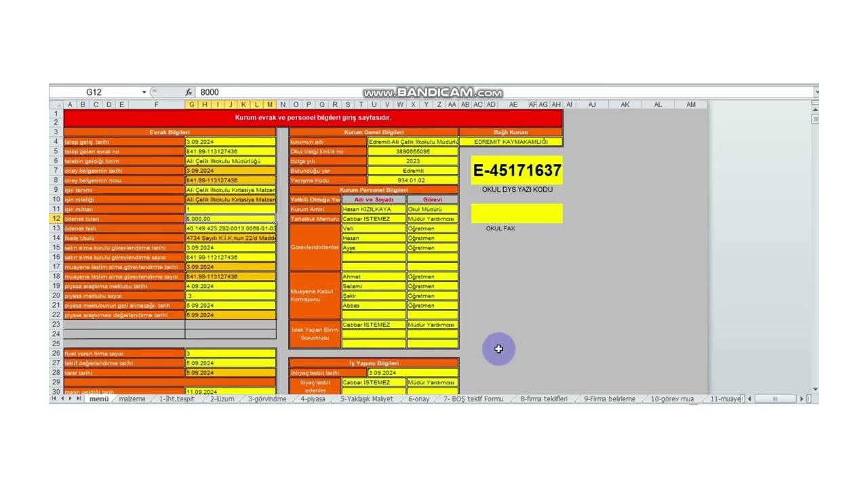Click the fx insert function icon
This screenshot has height=488, width=868.
tap(189, 92)
